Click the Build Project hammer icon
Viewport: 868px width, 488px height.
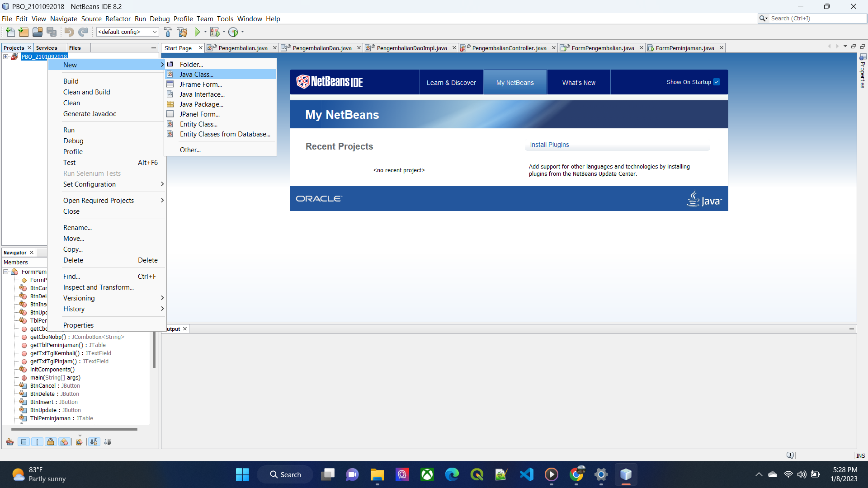(x=168, y=32)
